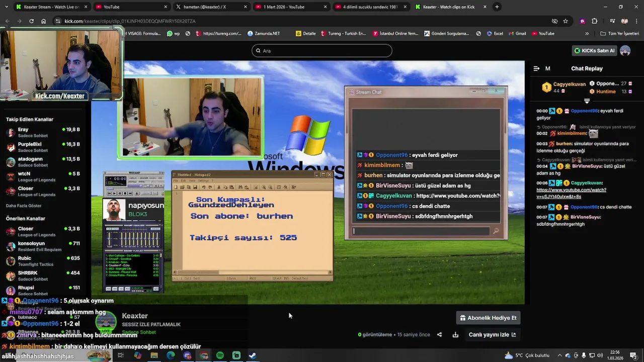
Task: Open PurpleBixi followed channel
Action: (x=43, y=147)
